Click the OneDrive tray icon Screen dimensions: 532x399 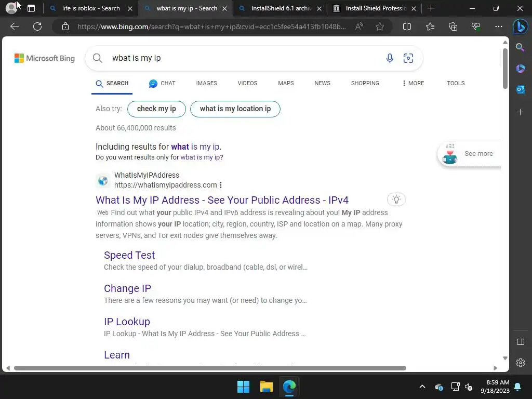[x=438, y=387]
